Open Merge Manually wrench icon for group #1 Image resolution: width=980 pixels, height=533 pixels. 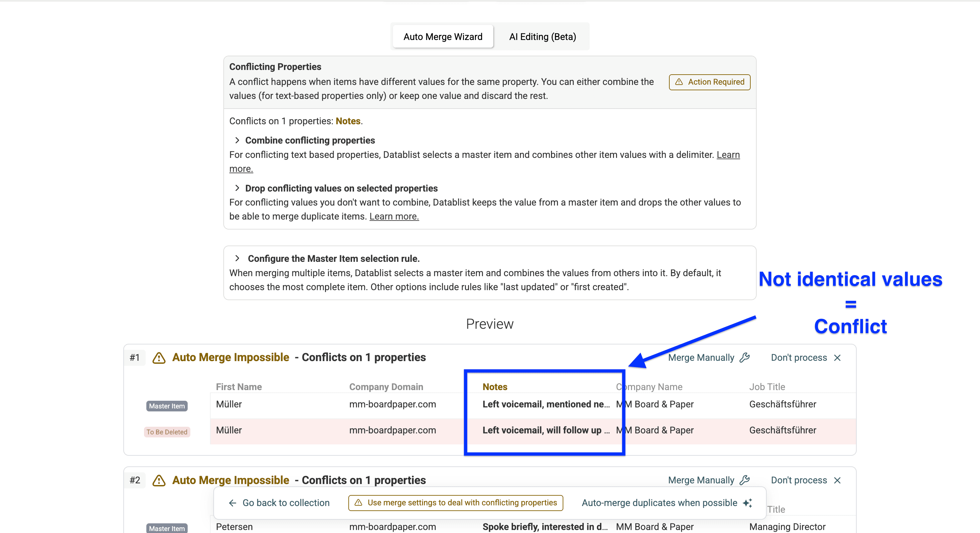745,357
